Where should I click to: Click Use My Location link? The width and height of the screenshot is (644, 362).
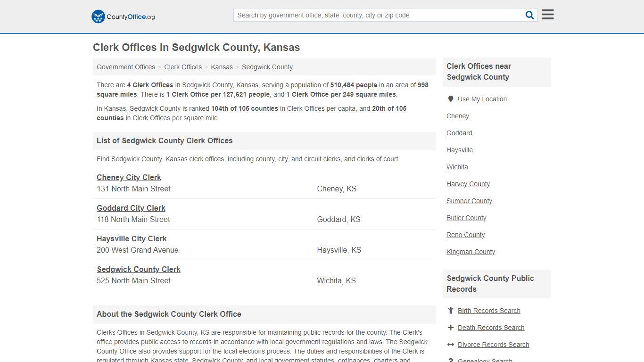(482, 99)
